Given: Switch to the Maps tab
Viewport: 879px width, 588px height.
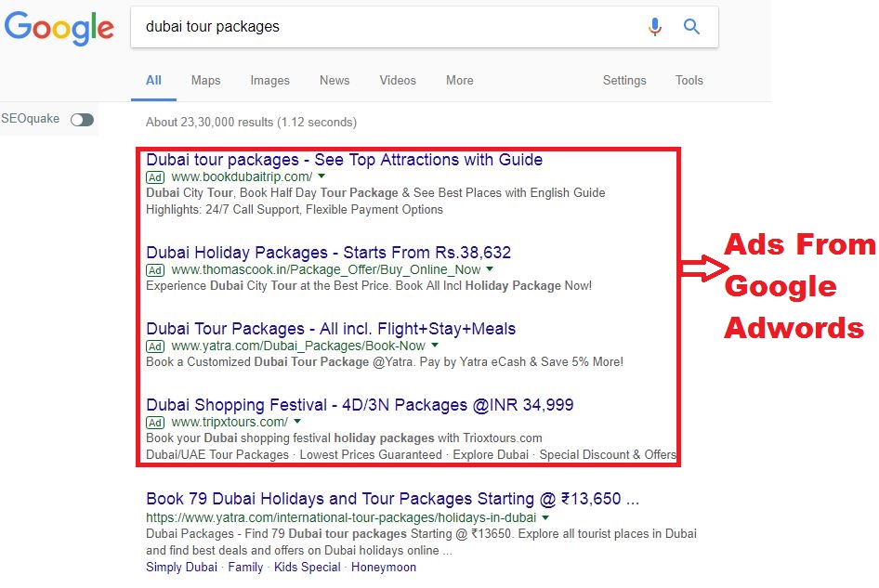Looking at the screenshot, I should (x=205, y=80).
